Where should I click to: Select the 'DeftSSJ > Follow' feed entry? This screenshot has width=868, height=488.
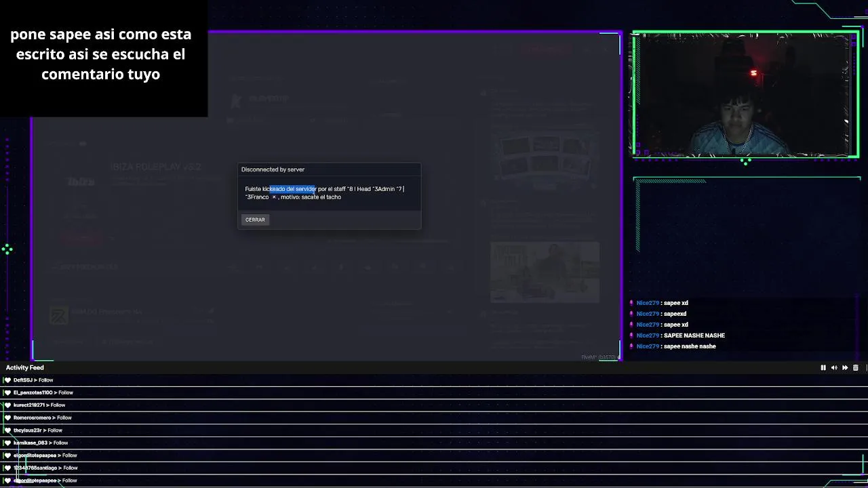point(33,380)
